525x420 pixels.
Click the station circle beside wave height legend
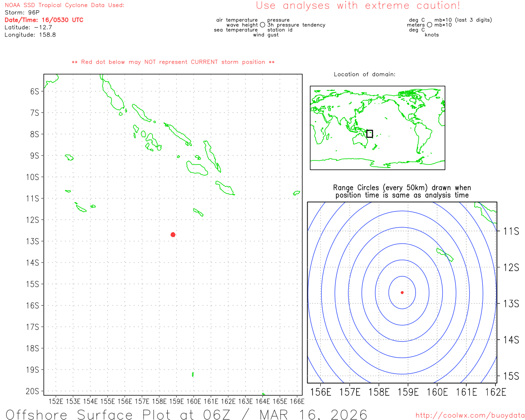262,25
